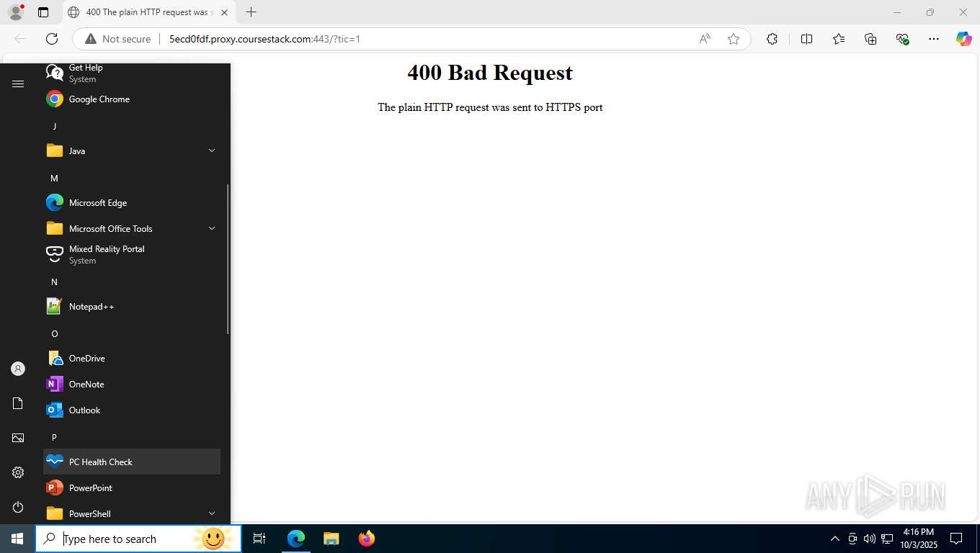
Task: Launch OneNote from Start menu
Action: [x=132, y=385]
